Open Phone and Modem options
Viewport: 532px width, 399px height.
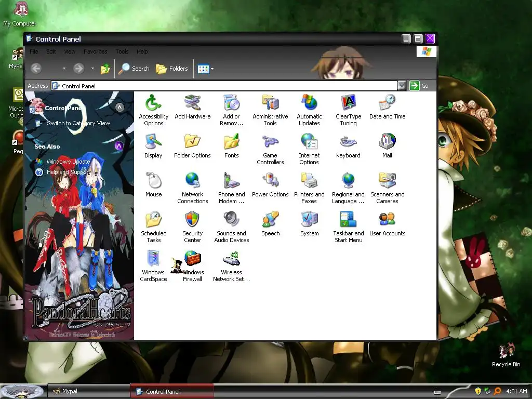click(x=231, y=188)
